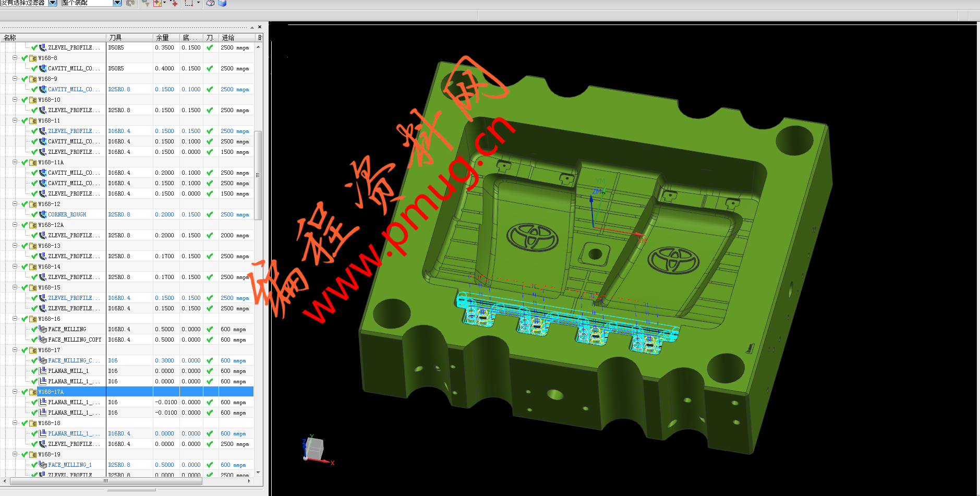980x496 pixels.
Task: Click the snap point crosshair icon
Action: click(x=174, y=3)
